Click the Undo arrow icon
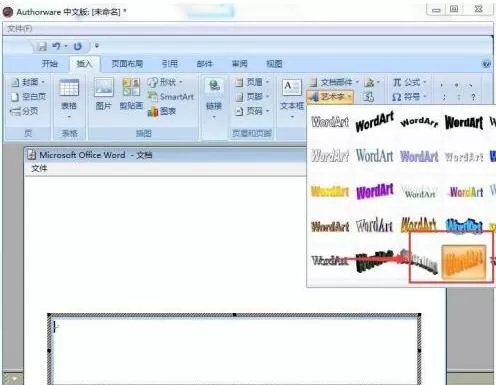This screenshot has height=385, width=496. point(56,46)
